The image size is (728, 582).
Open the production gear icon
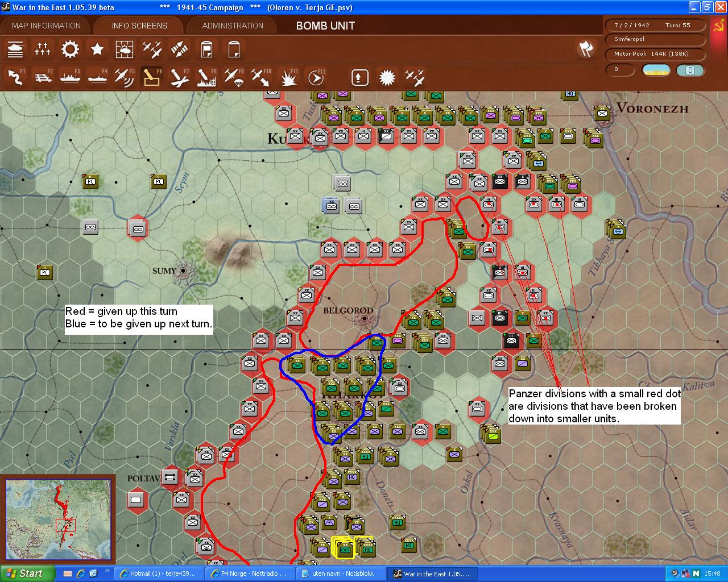coord(70,49)
